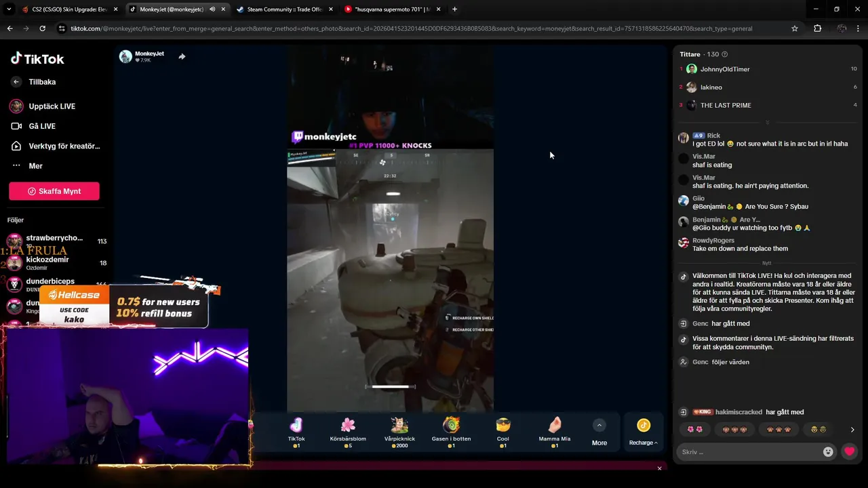The image size is (868, 488).
Task: Send the Gasen i botten gift
Action: click(451, 431)
